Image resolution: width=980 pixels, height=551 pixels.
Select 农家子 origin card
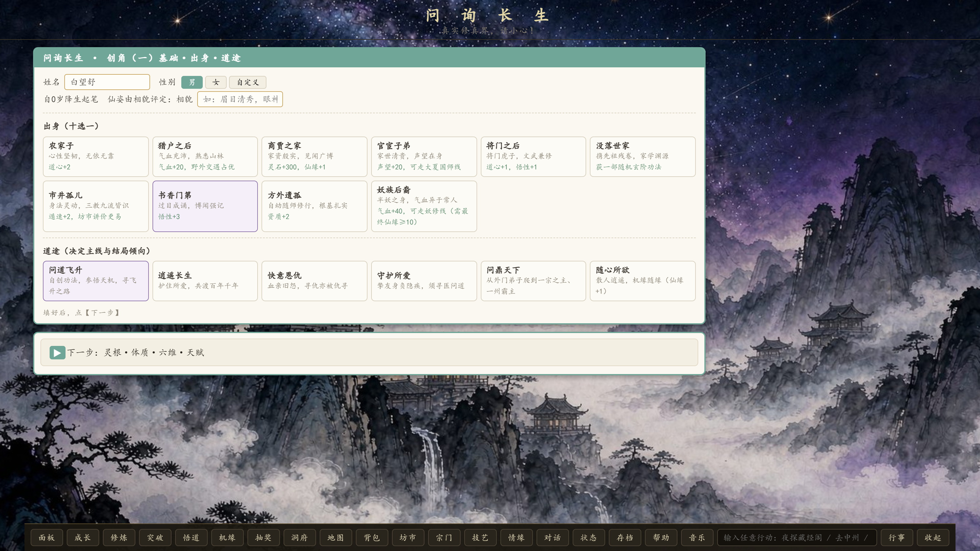pyautogui.click(x=96, y=157)
